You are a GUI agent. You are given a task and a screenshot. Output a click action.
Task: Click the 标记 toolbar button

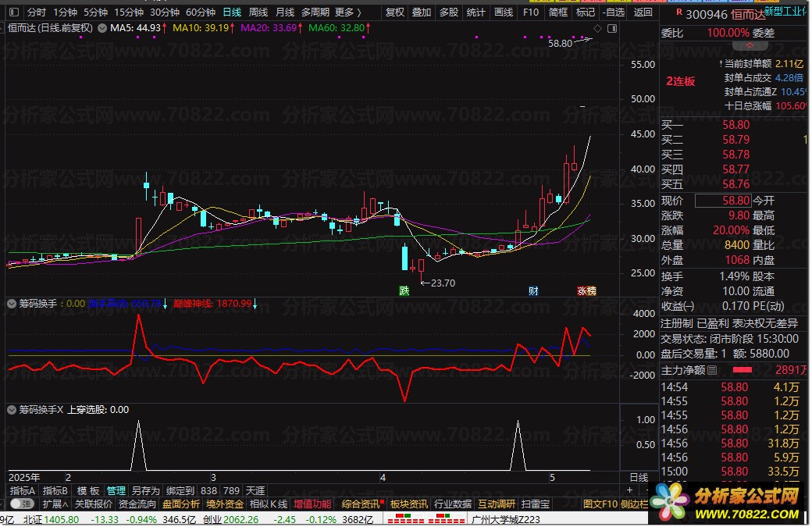(x=586, y=12)
